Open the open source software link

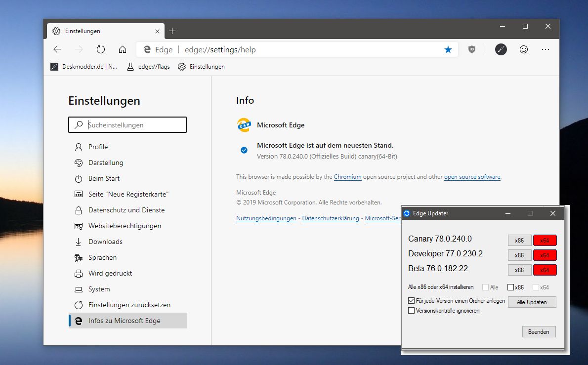point(472,177)
